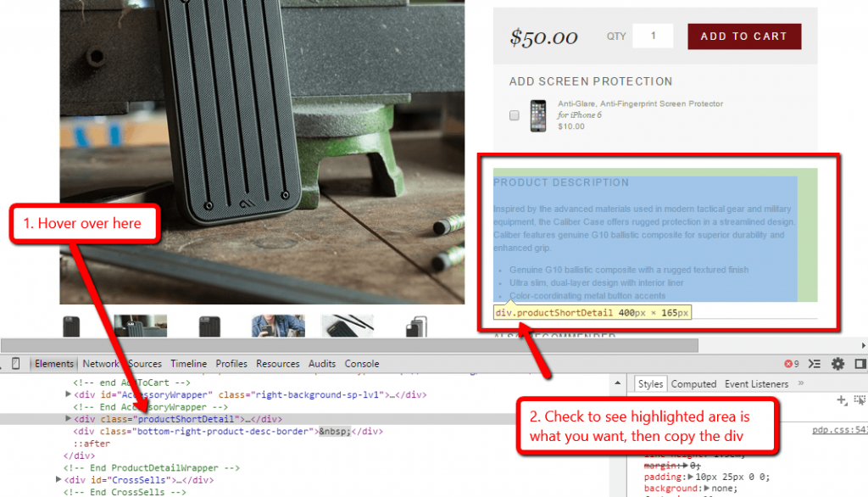The height and width of the screenshot is (497, 868).
Task: Open the console drawer toggle icon
Action: [x=815, y=364]
